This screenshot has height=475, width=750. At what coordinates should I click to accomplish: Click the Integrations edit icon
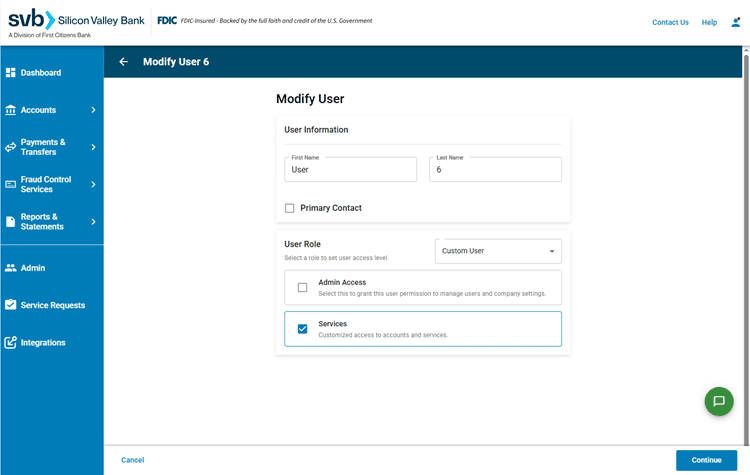[x=11, y=342]
